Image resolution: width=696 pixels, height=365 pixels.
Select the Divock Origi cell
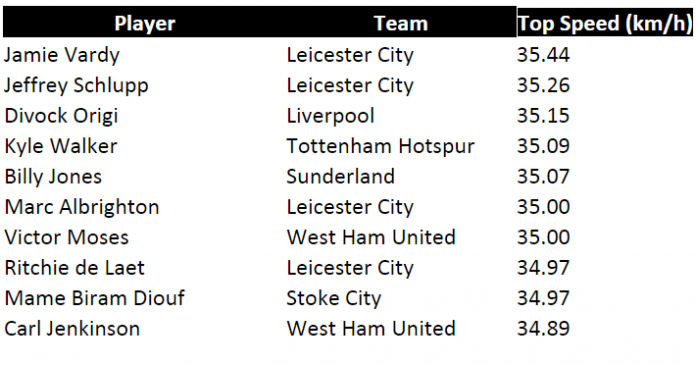click(x=61, y=116)
